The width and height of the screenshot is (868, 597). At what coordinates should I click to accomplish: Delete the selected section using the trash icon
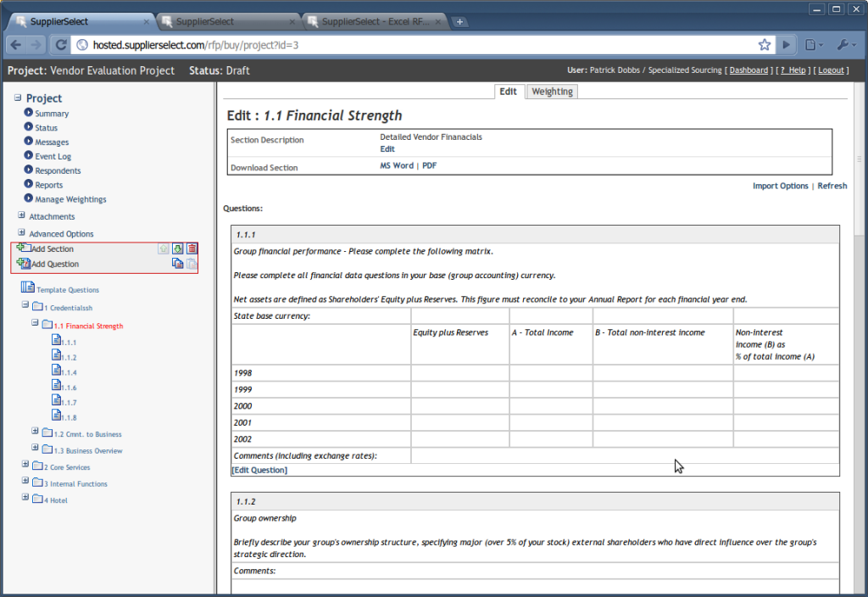(x=192, y=248)
